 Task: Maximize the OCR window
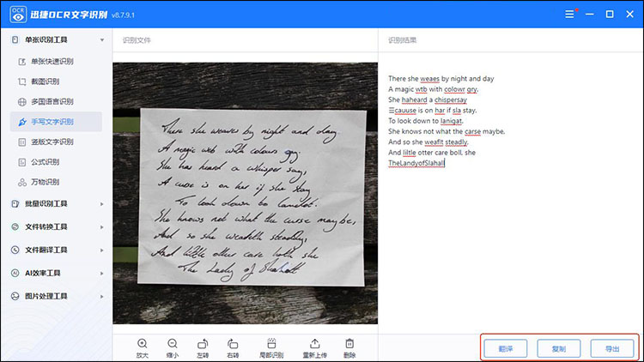click(610, 15)
